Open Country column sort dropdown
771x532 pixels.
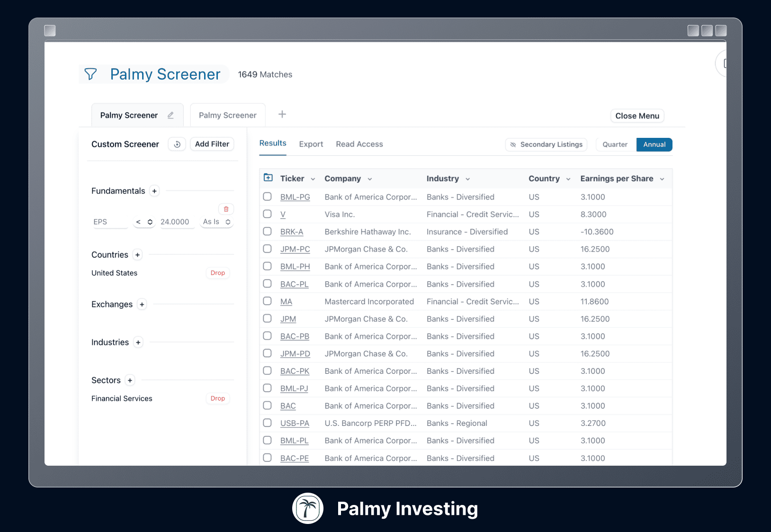(568, 179)
